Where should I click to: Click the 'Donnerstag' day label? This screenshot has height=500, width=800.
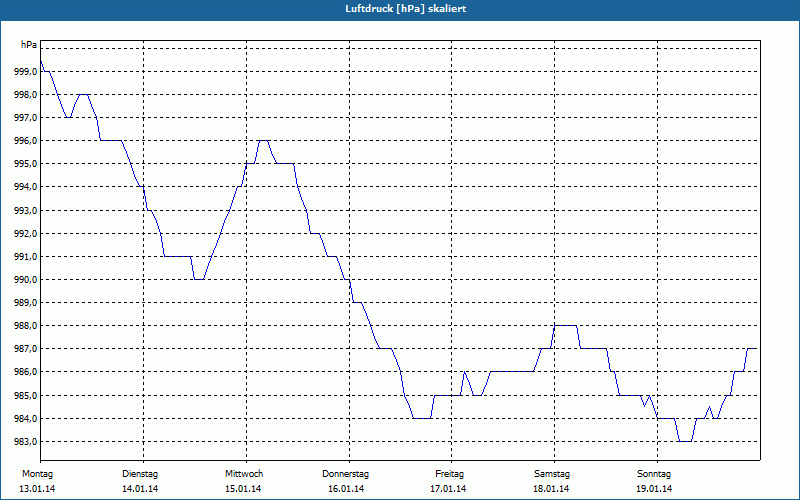tap(345, 474)
